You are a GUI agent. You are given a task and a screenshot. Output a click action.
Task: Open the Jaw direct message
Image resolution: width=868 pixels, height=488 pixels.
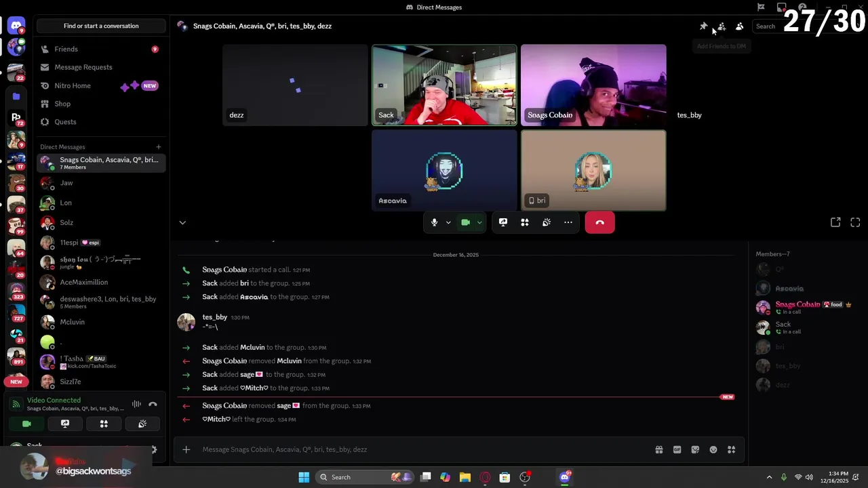click(x=101, y=183)
